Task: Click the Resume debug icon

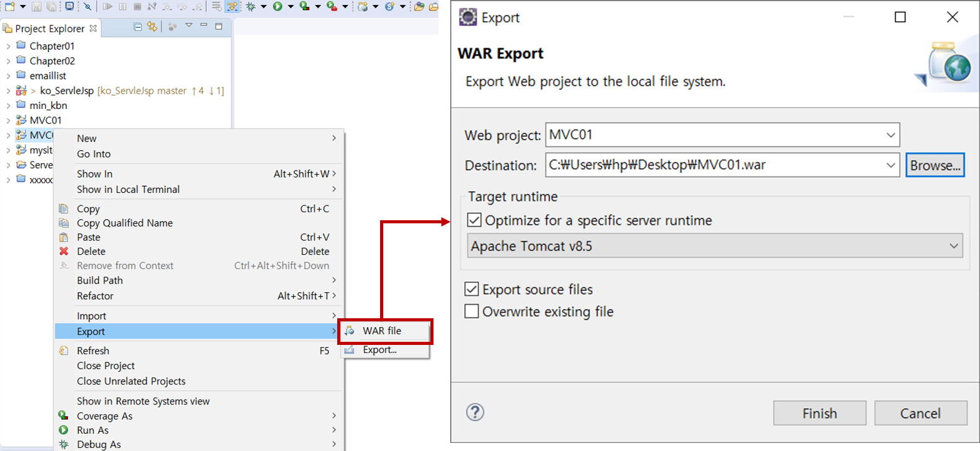Action: [x=107, y=6]
